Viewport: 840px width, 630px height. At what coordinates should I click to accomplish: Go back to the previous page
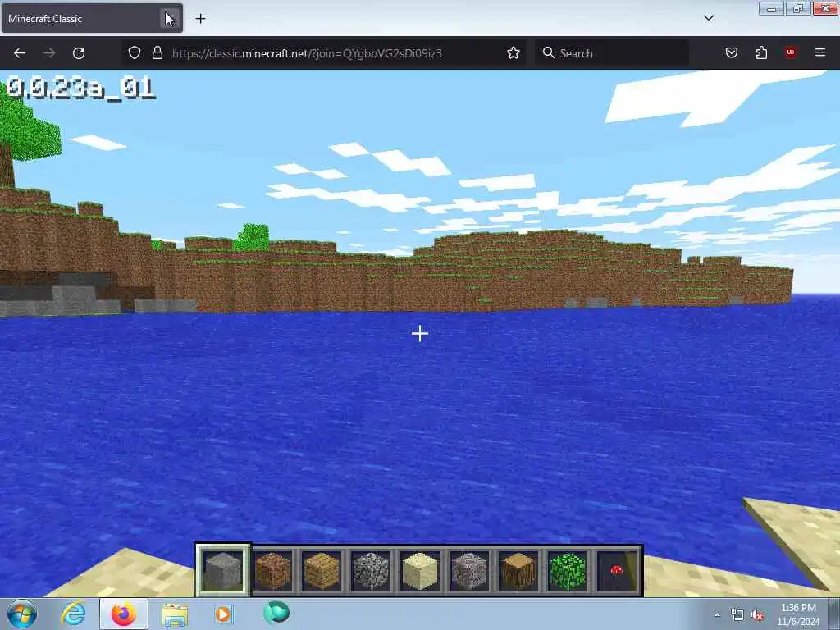[20, 53]
